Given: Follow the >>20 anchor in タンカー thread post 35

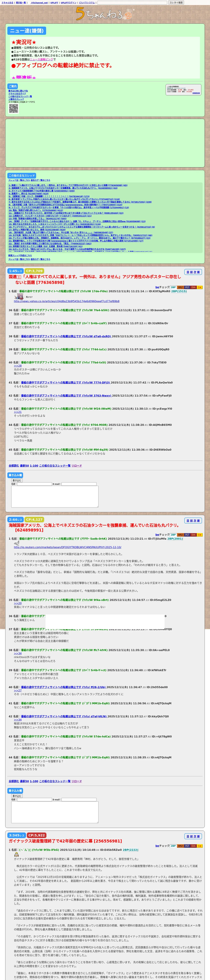Looking at the screenshot, I should pyautogui.click(x=18, y=603).
